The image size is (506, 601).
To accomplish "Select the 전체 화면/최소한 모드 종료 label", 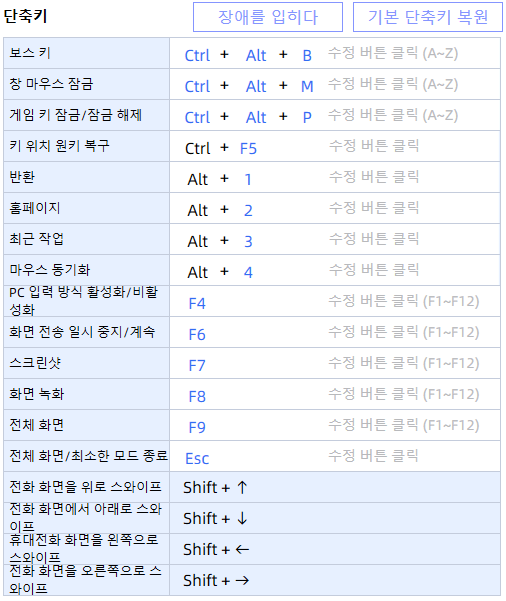I will (x=89, y=456).
